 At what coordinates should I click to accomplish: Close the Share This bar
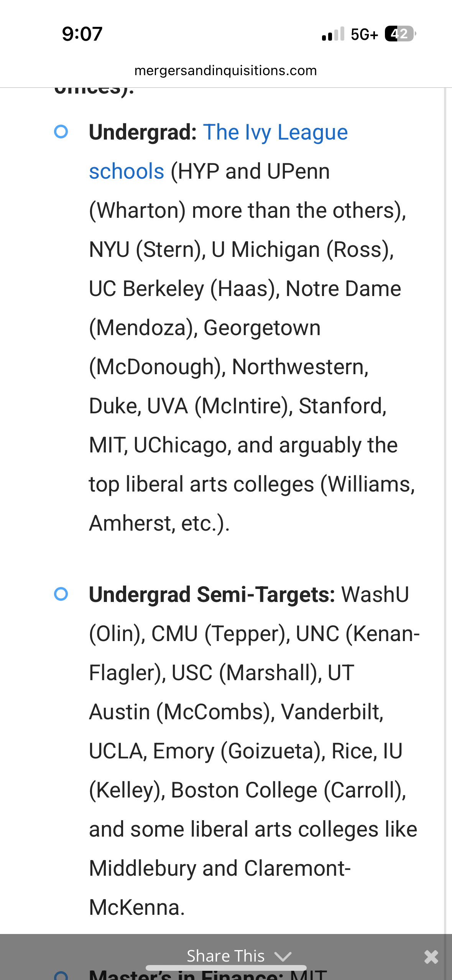pyautogui.click(x=431, y=957)
